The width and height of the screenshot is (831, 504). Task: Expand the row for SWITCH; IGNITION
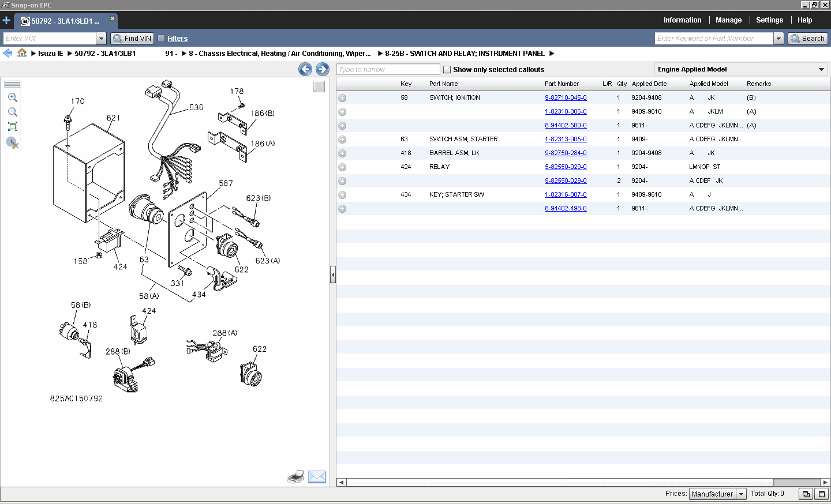click(x=342, y=97)
